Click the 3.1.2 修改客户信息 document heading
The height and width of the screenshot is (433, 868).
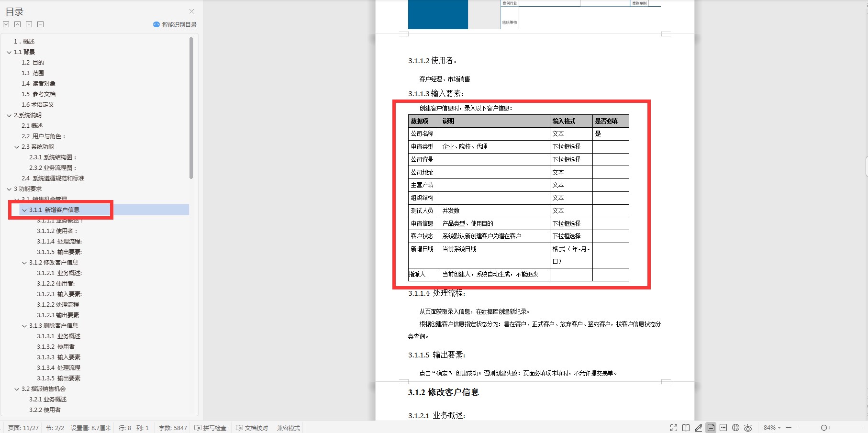pos(443,392)
